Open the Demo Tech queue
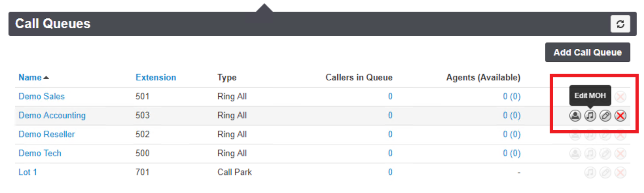This screenshot has width=644, height=193. [x=40, y=153]
